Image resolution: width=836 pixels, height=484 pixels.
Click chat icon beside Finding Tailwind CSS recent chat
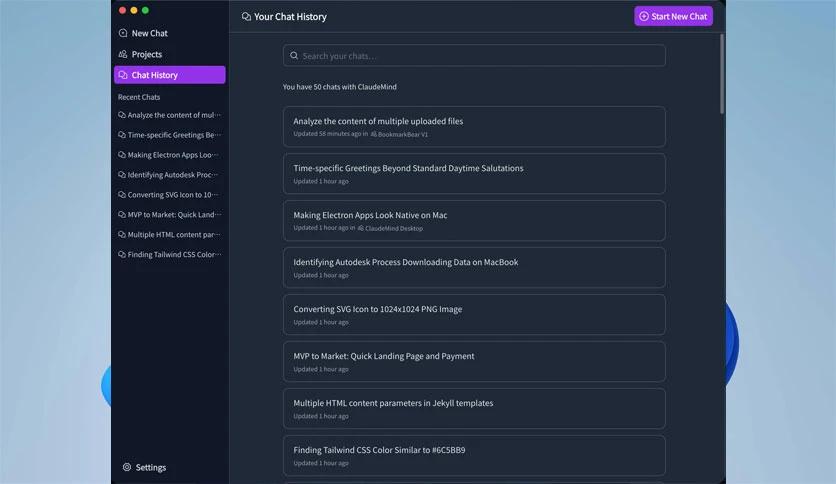click(122, 254)
